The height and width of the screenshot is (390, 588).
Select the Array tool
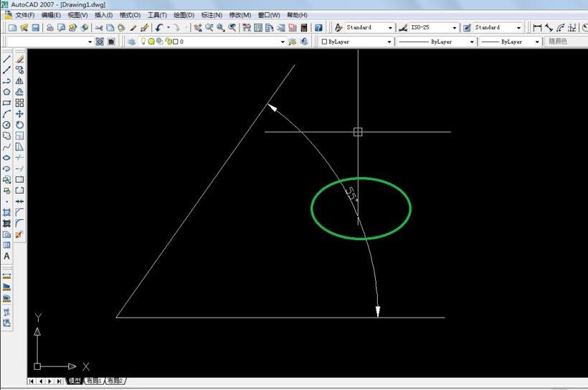pyautogui.click(x=19, y=103)
